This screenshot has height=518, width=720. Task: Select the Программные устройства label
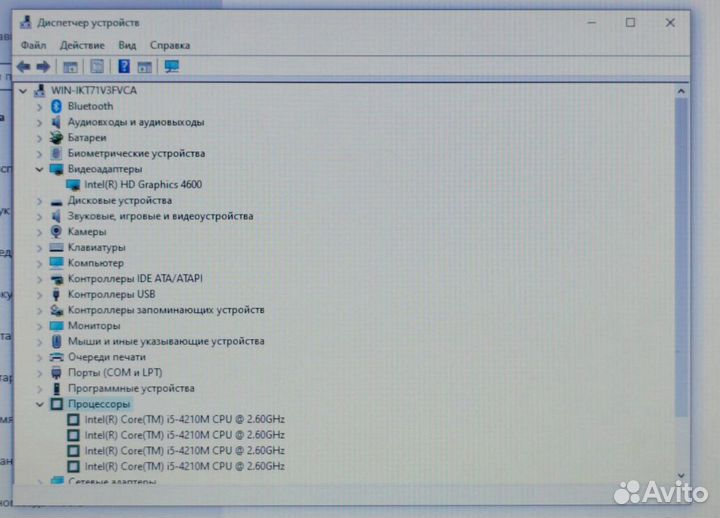131,388
